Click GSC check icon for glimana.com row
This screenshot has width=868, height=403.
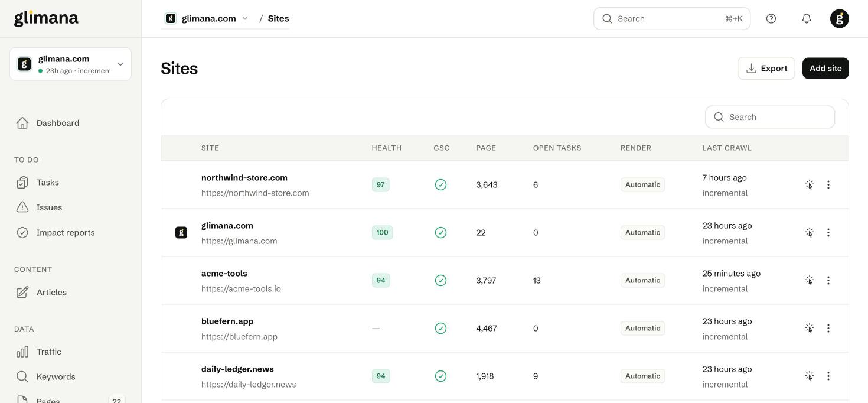coord(440,233)
